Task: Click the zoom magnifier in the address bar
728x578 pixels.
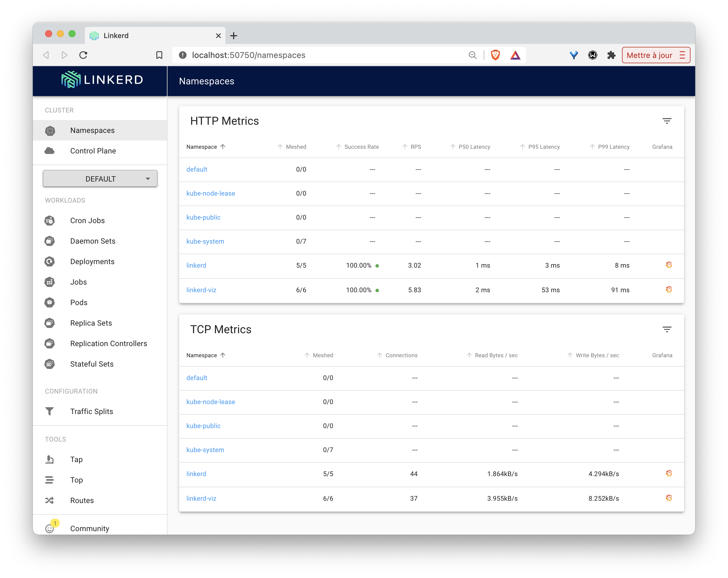Action: [x=472, y=55]
